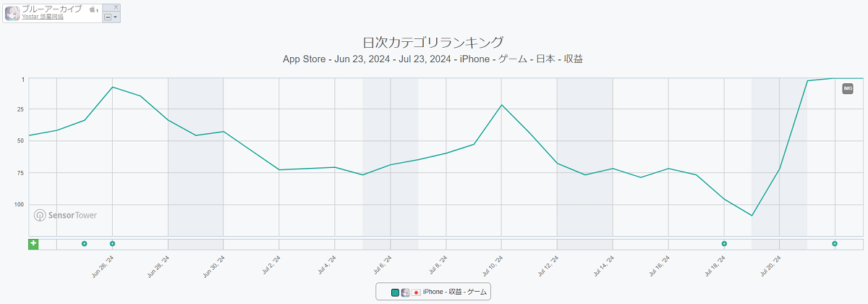Click the ブルーアーカイブ app title
Viewport: 868px width, 304px height.
click(x=52, y=8)
